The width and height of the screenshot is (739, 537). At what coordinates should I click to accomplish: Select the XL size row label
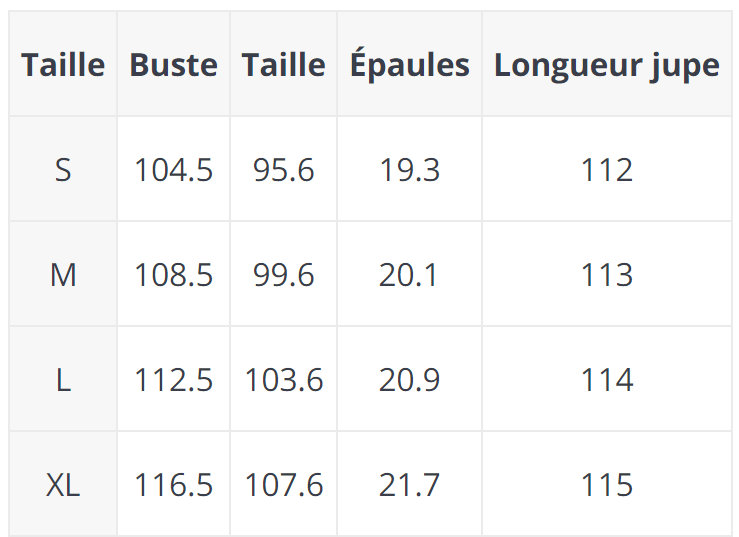pos(63,485)
